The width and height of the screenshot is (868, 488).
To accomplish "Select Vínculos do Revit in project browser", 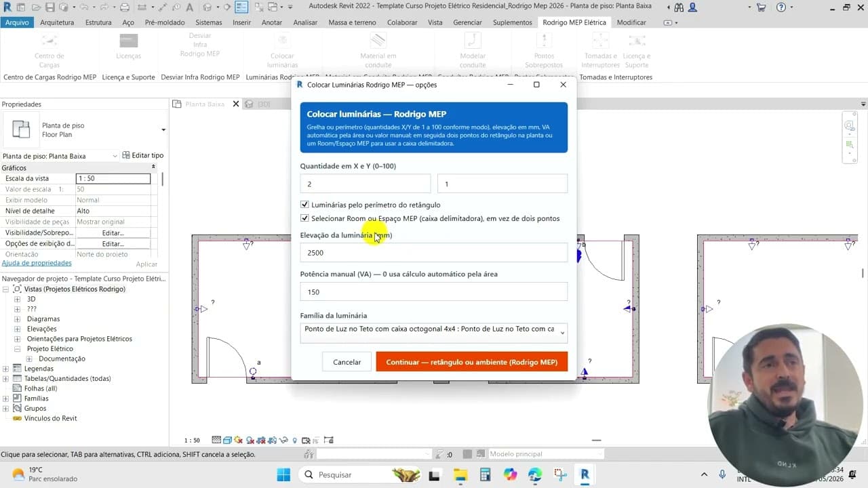I will click(x=50, y=418).
